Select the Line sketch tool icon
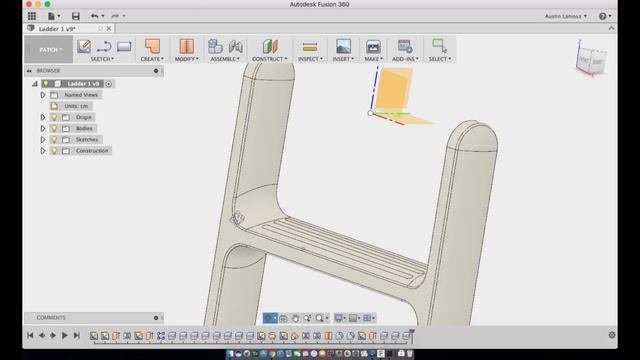This screenshot has width=640, height=360. (104, 46)
